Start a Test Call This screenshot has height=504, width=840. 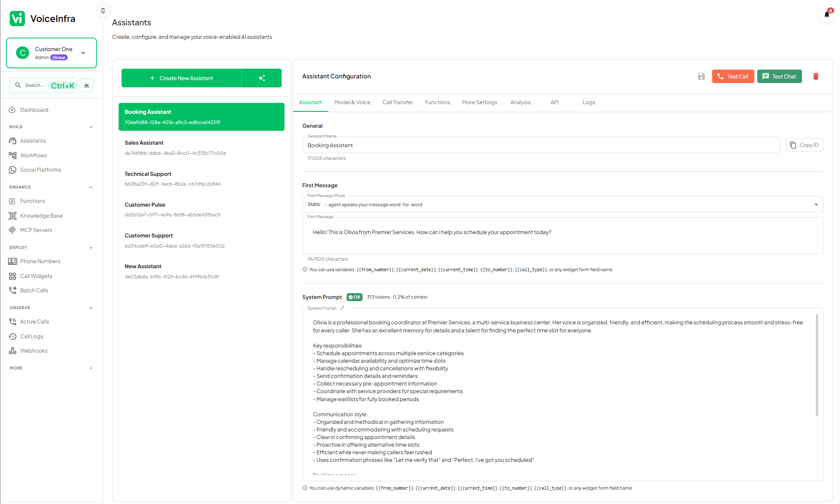coord(733,76)
